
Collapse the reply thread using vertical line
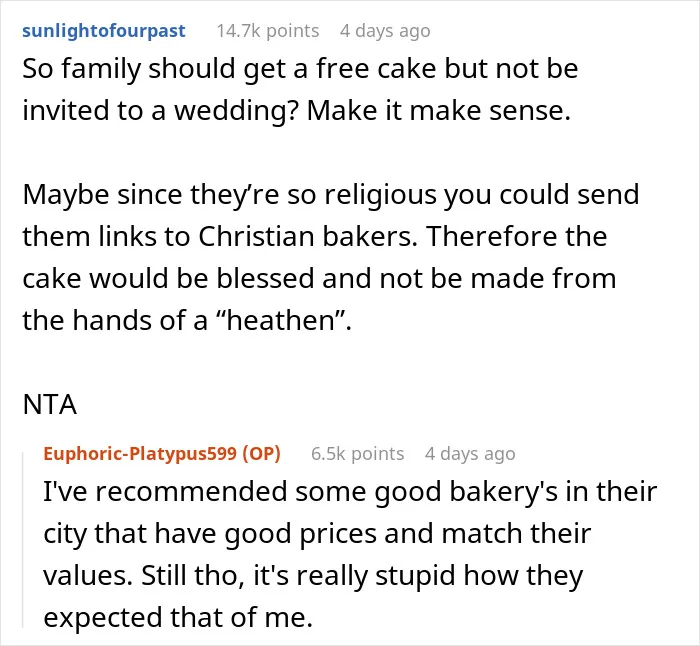pyautogui.click(x=23, y=539)
